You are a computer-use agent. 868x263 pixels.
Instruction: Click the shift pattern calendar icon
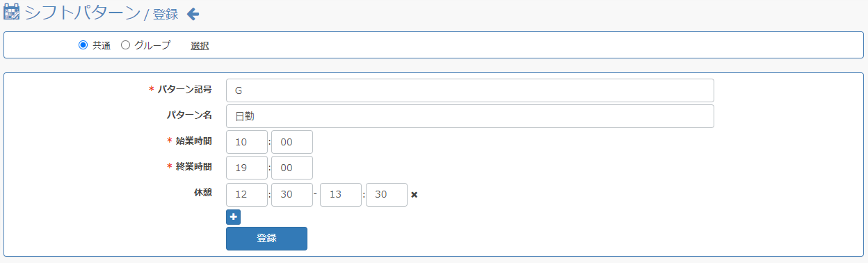[12, 13]
